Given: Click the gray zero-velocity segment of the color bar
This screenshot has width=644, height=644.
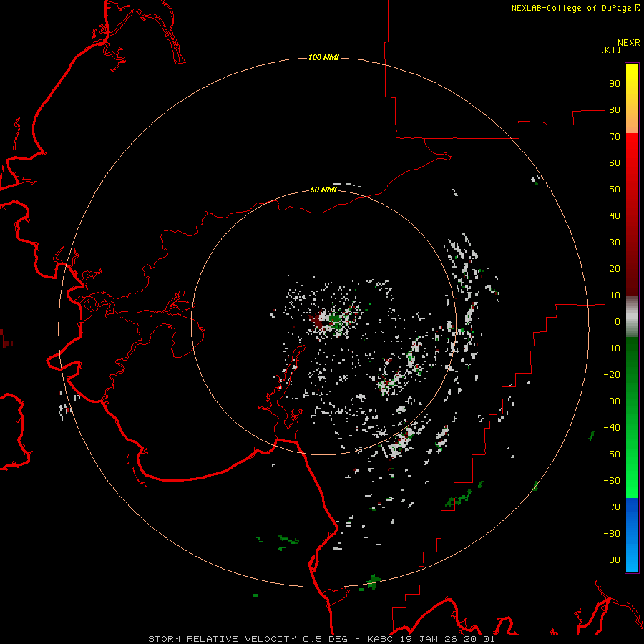Looking at the screenshot, I should pyautogui.click(x=632, y=317).
